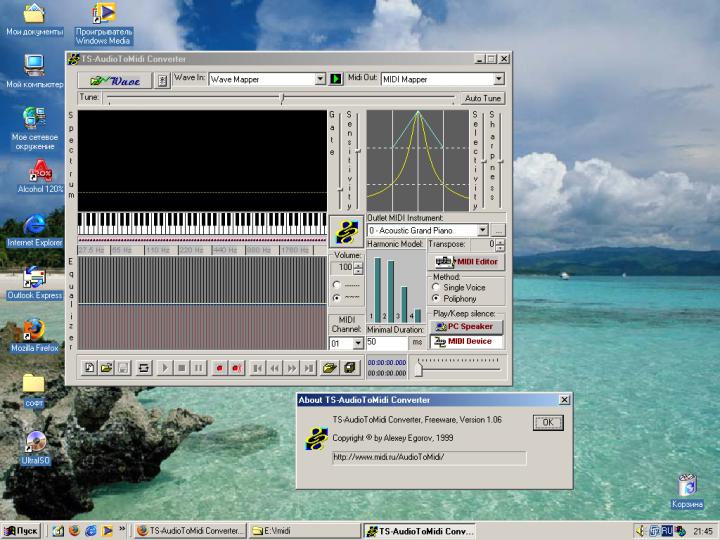Screen dimensions: 720x540
Task: Click the Tune slider track
Action: click(x=200, y=98)
